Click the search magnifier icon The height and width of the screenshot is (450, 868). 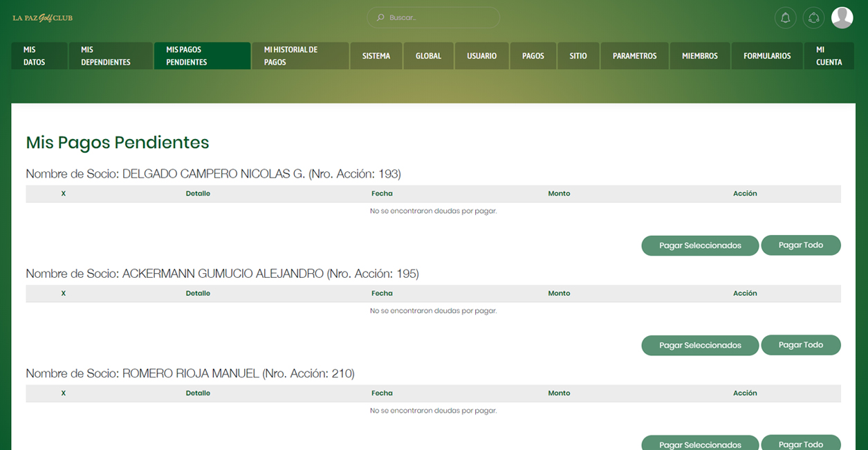(x=380, y=18)
